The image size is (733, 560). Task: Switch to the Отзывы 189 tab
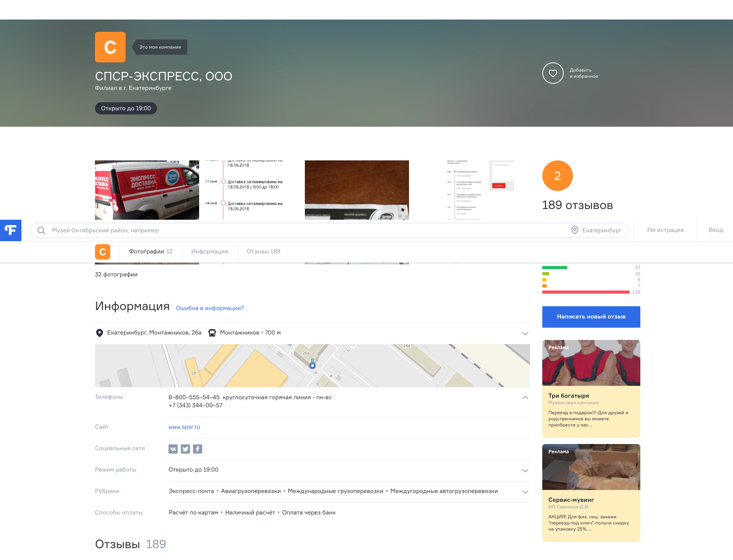point(263,252)
